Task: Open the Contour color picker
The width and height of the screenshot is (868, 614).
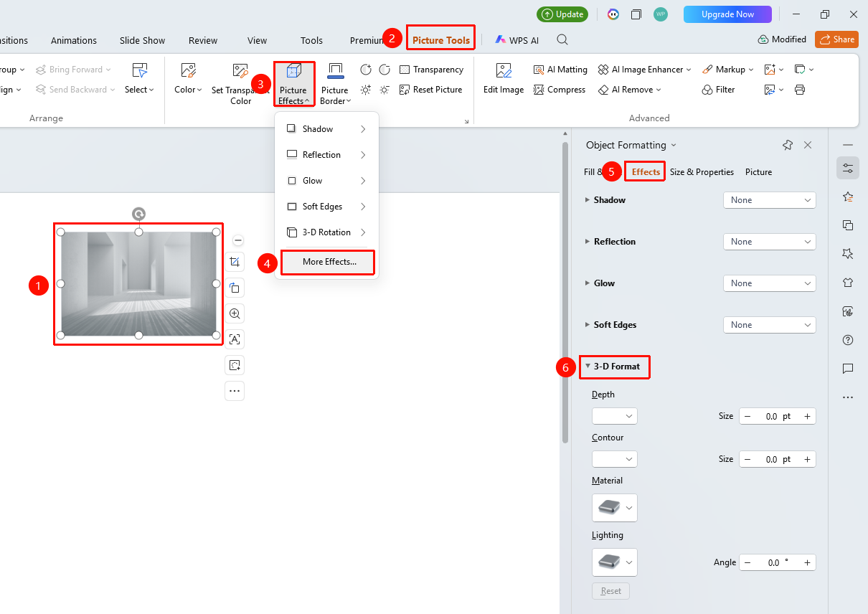Action: [x=614, y=459]
